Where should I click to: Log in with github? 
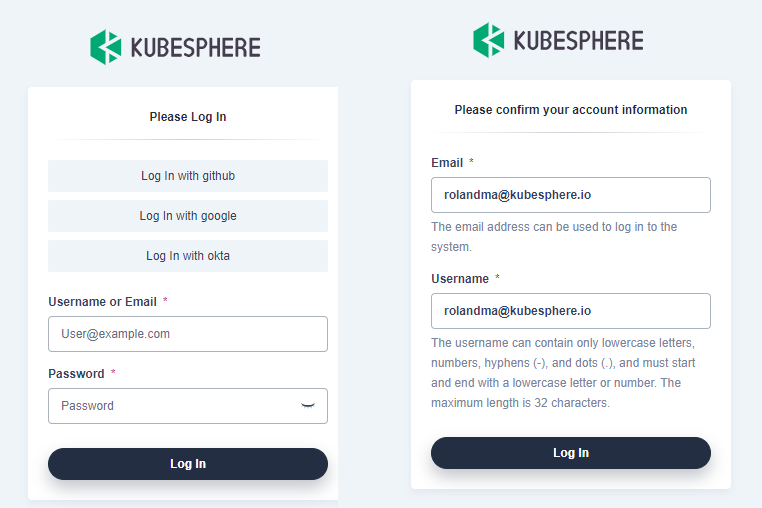pyautogui.click(x=188, y=176)
